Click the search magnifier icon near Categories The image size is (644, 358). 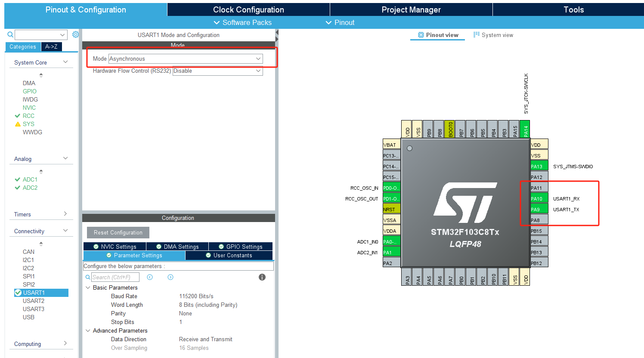pos(10,34)
